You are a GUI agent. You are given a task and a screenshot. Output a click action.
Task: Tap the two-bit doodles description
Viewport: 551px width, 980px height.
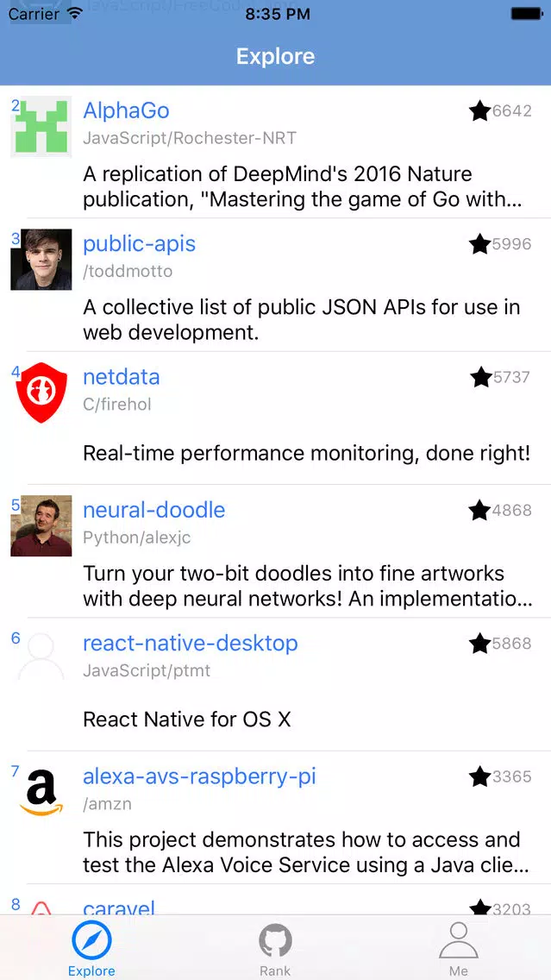tap(307, 587)
